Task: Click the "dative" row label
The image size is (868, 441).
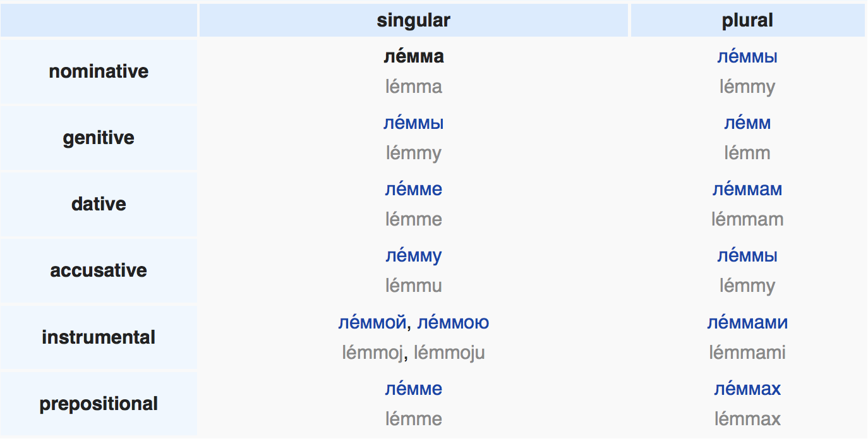Action: click(99, 204)
